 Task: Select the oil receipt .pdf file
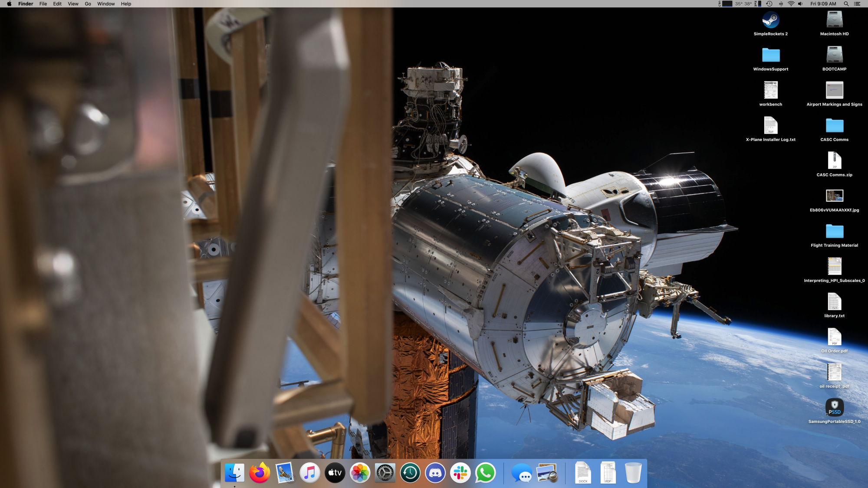click(835, 372)
